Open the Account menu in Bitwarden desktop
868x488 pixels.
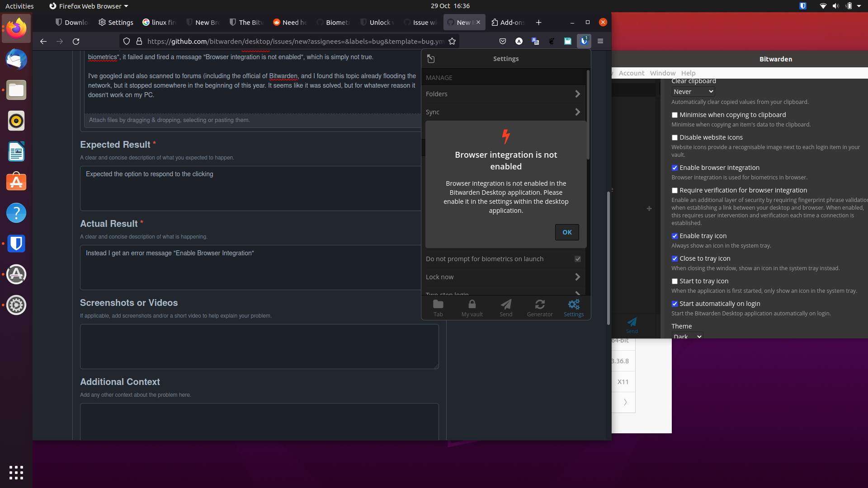pos(631,73)
